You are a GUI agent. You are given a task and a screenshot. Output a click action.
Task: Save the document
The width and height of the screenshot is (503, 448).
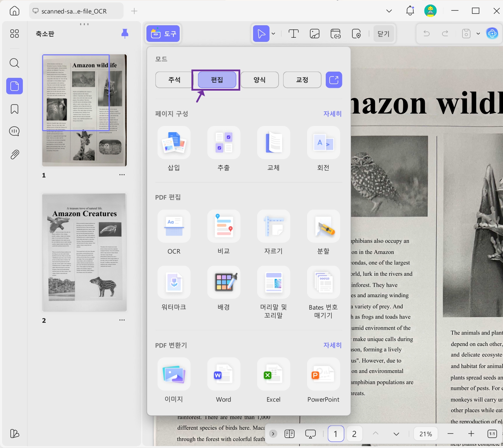(x=466, y=34)
